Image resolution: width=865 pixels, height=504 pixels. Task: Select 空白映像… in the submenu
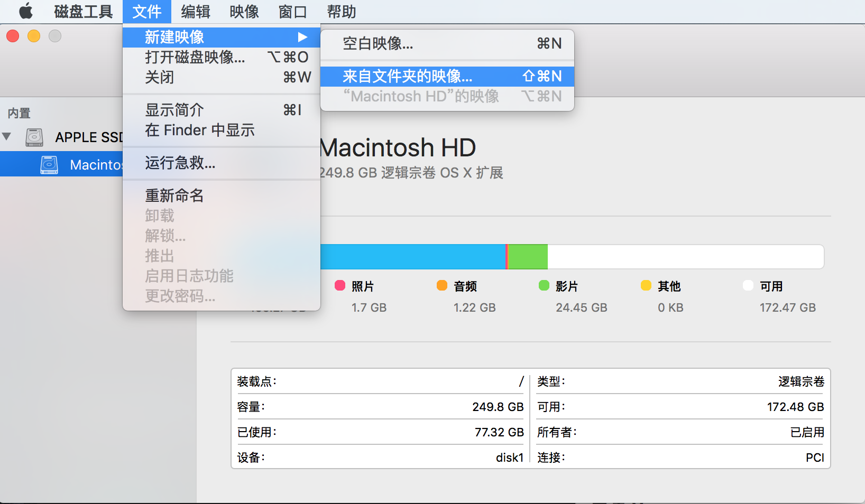coord(447,43)
